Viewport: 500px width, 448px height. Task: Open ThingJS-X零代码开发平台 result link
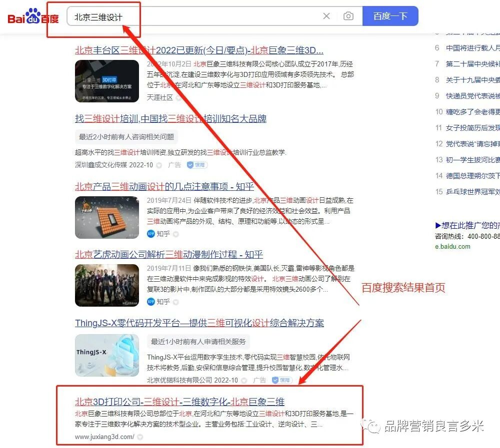[199, 323]
